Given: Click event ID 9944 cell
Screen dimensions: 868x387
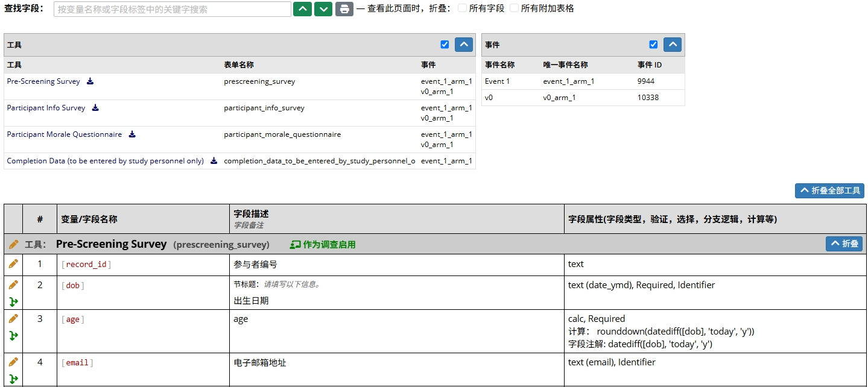Looking at the screenshot, I should (645, 81).
